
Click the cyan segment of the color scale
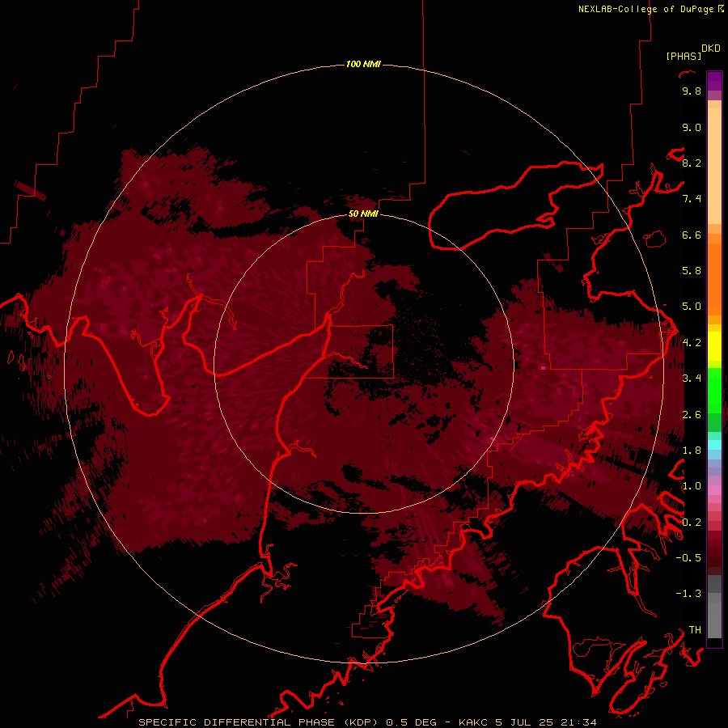[714, 445]
